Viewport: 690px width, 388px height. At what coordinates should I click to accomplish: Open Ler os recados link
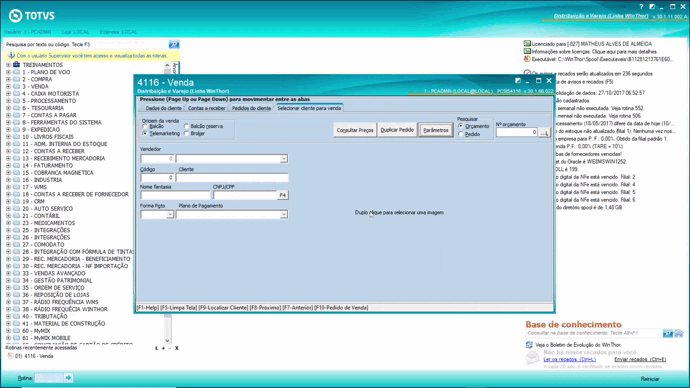click(569, 359)
